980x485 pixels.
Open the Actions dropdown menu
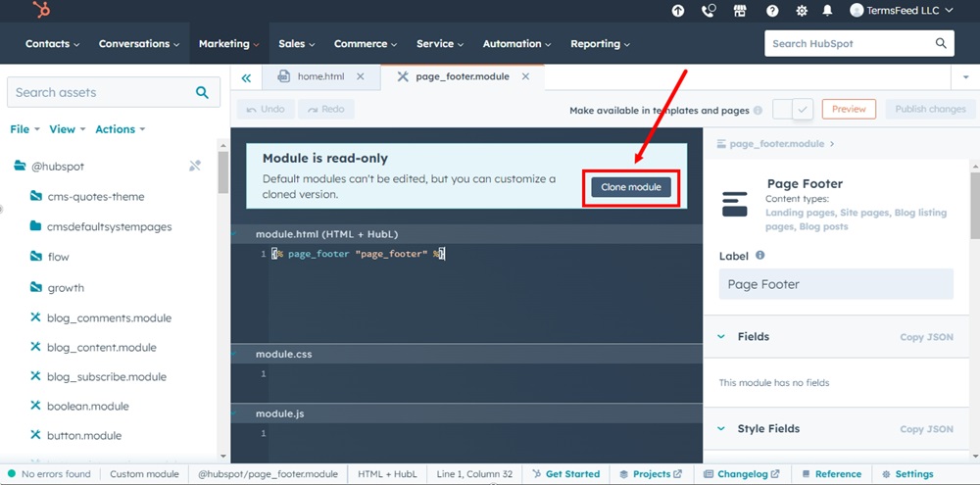(x=120, y=129)
